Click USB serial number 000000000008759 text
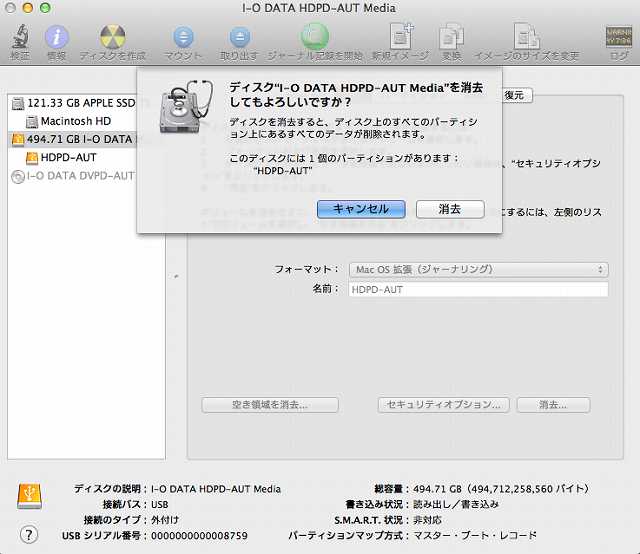This screenshot has width=640, height=554. (x=199, y=535)
